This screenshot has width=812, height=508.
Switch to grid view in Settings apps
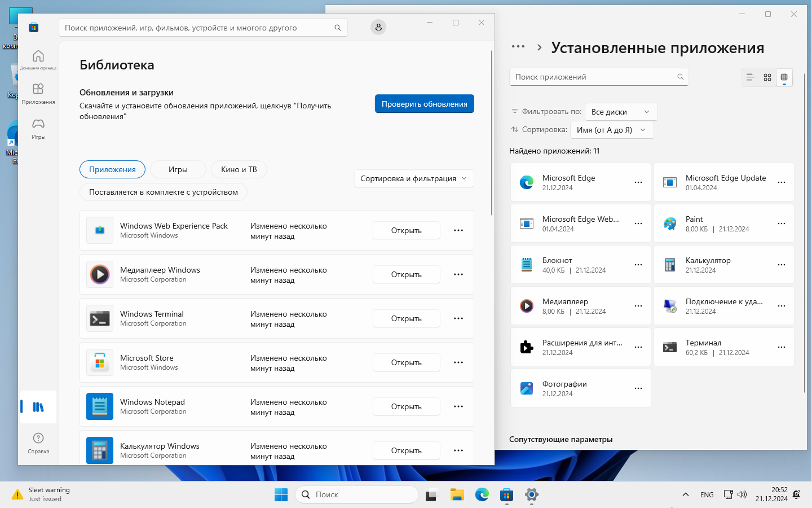coord(767,77)
